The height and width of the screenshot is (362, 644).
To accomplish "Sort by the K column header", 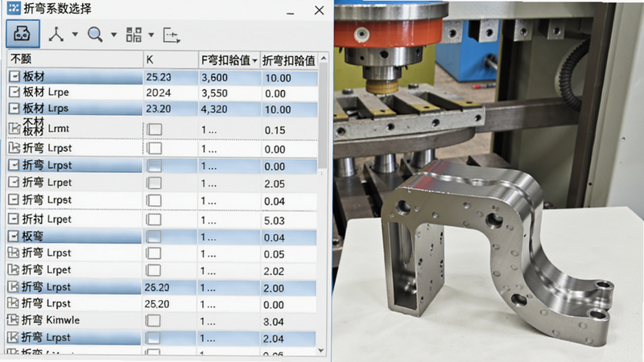I will coord(171,60).
